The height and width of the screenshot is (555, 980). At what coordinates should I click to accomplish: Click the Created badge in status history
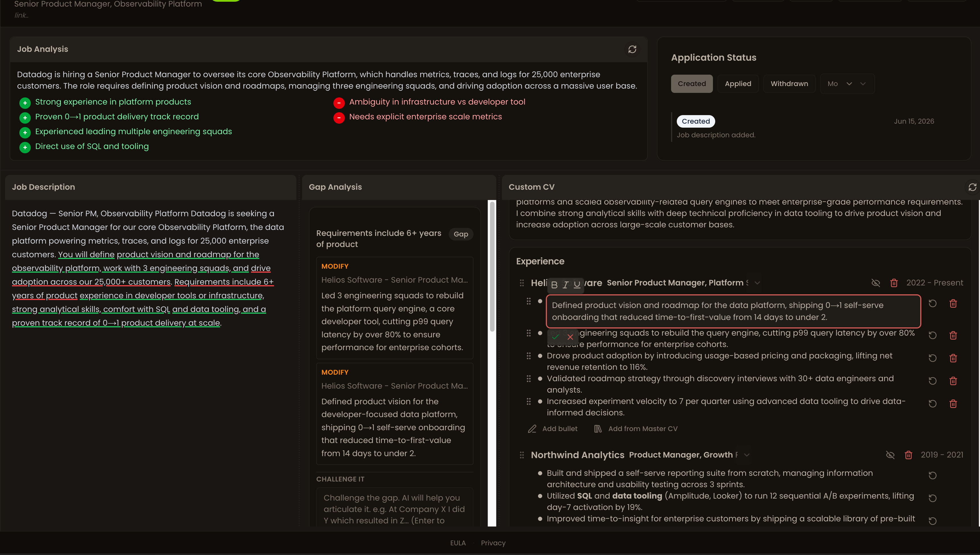[696, 121]
